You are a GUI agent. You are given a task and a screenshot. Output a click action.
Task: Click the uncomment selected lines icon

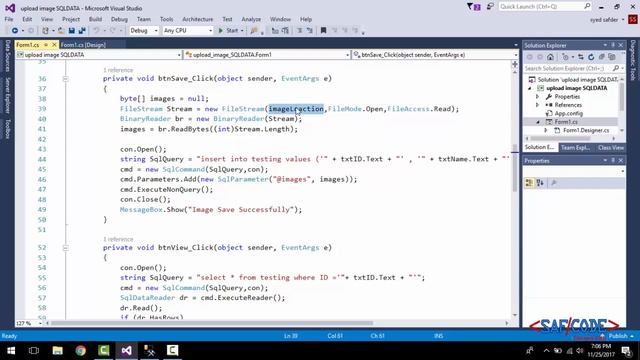pyautogui.click(x=285, y=31)
